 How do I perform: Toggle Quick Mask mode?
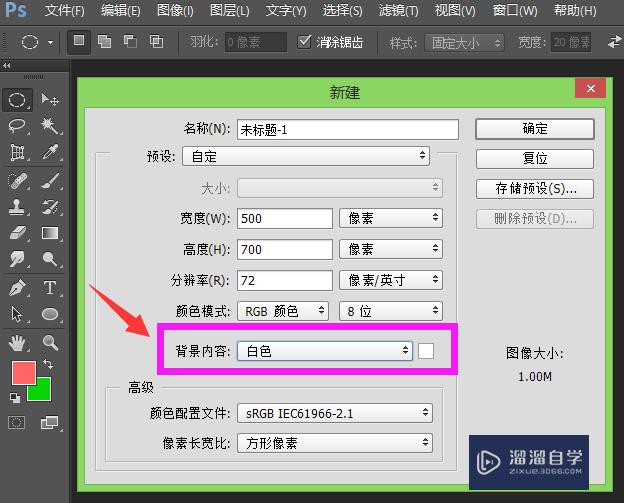click(17, 422)
